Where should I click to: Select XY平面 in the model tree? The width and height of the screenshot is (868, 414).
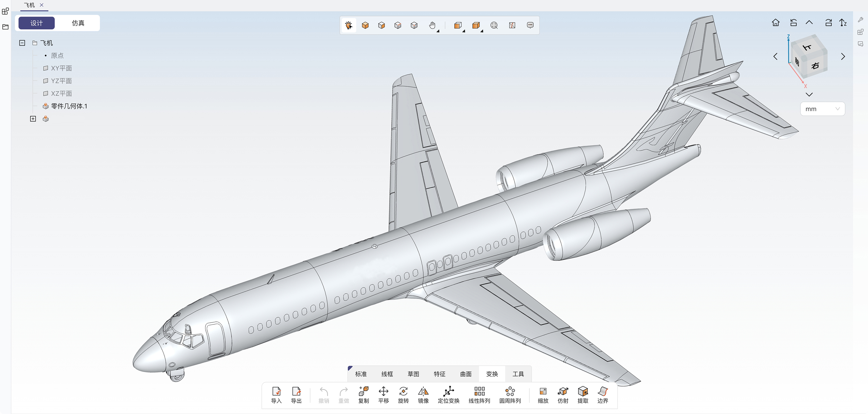pos(61,68)
